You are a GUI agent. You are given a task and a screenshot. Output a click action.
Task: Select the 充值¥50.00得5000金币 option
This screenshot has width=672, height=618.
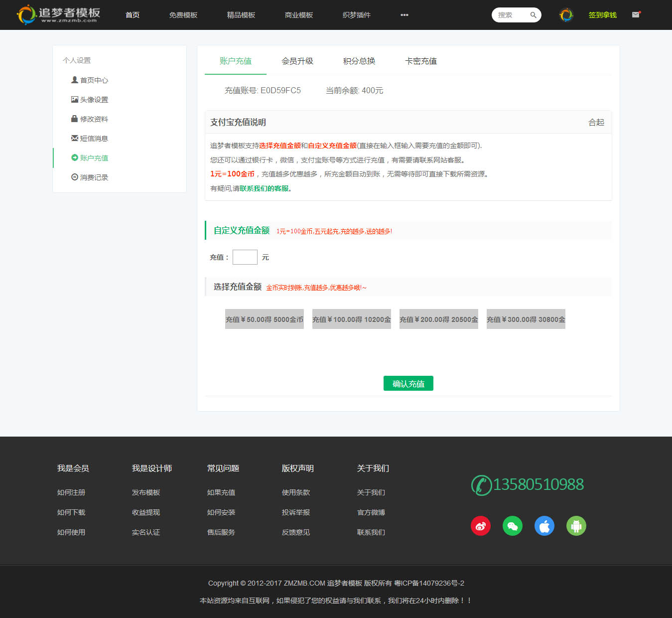(x=264, y=319)
